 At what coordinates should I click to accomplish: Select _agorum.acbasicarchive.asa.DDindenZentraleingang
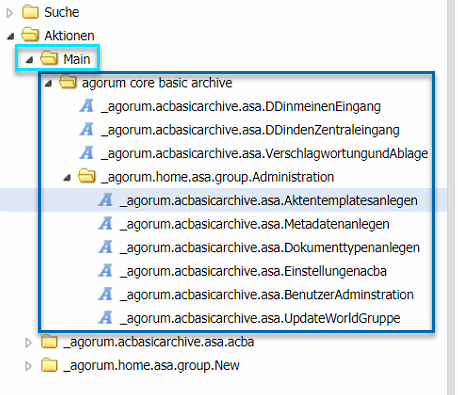point(250,130)
